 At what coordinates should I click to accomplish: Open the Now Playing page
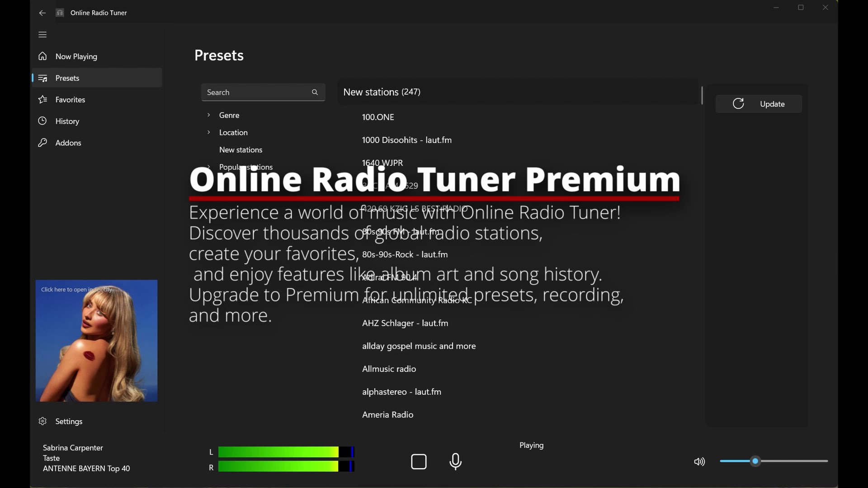76,56
